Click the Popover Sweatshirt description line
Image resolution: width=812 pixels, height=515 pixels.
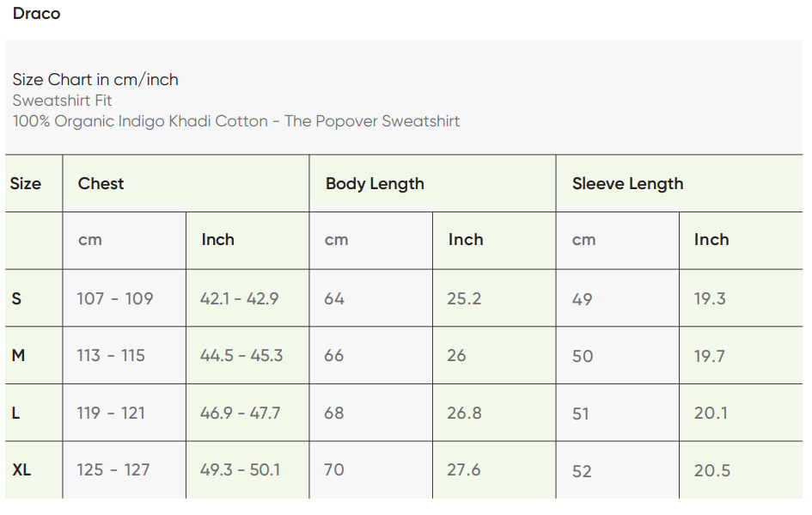235,121
